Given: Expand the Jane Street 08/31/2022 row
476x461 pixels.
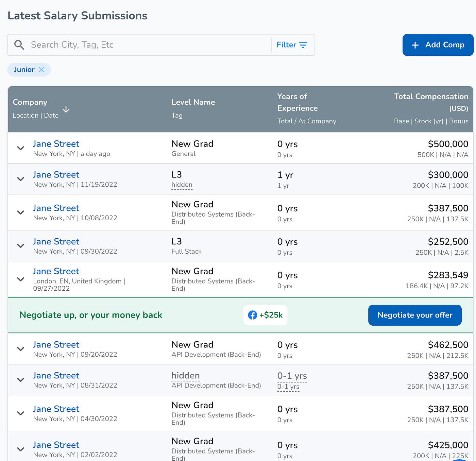Looking at the screenshot, I should click(21, 380).
